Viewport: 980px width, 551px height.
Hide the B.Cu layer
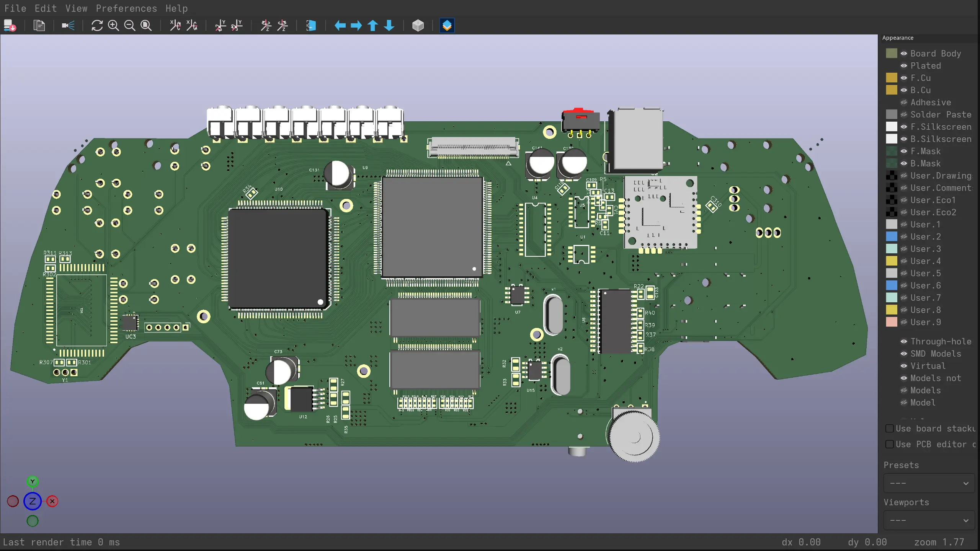[904, 90]
